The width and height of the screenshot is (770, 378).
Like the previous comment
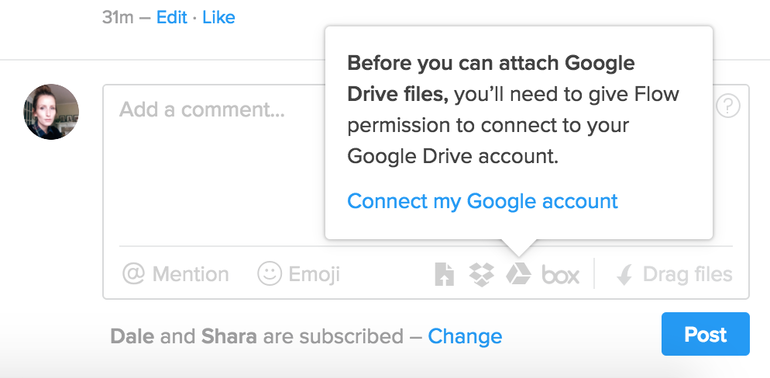tap(219, 18)
